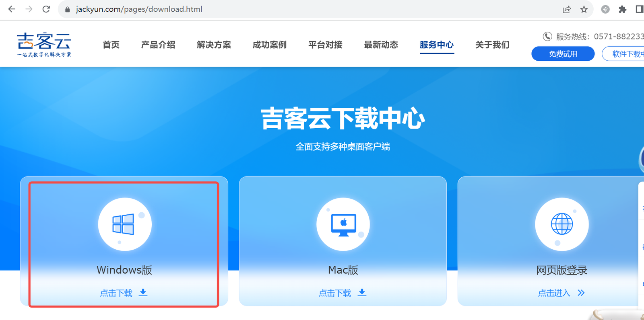Go back using browser back arrow

point(12,9)
